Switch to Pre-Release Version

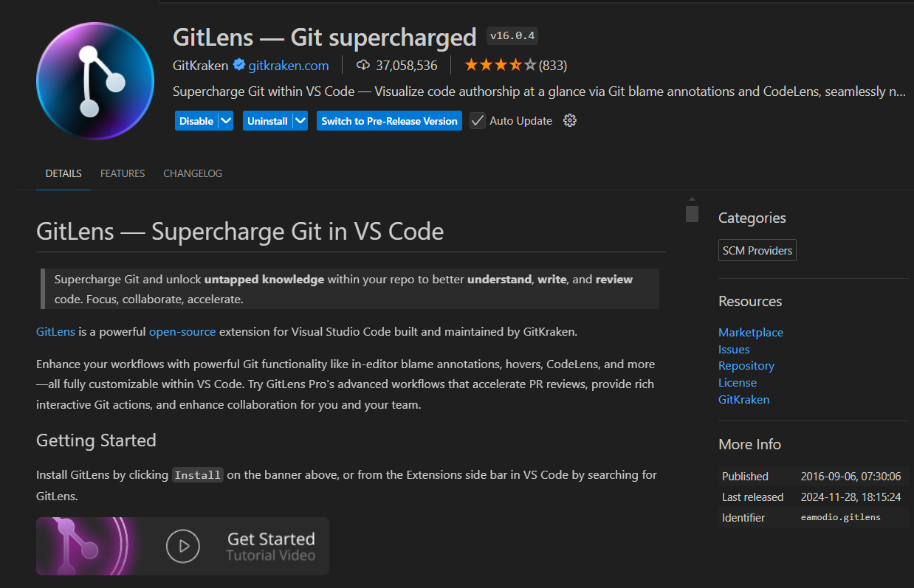[389, 121]
